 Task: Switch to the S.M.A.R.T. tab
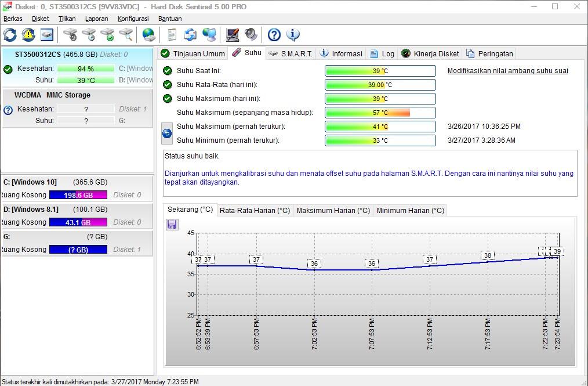coord(291,54)
